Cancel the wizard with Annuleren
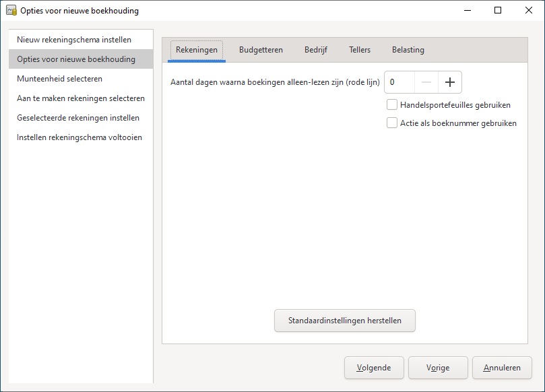Image resolution: width=545 pixels, height=392 pixels. tap(501, 368)
